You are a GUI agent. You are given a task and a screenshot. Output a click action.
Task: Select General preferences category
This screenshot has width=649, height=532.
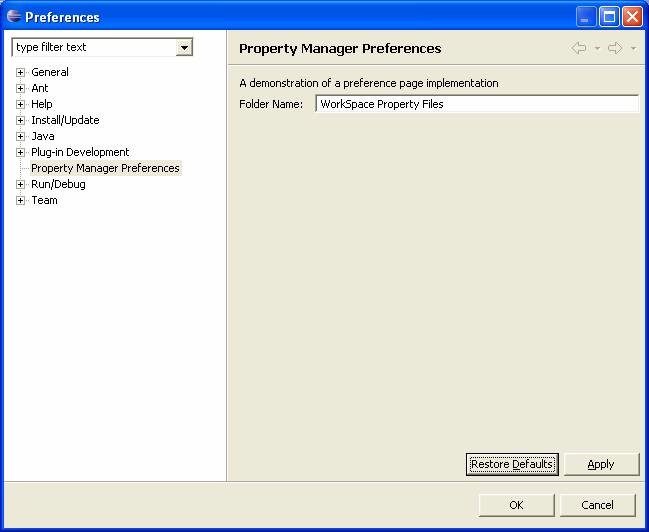[50, 72]
